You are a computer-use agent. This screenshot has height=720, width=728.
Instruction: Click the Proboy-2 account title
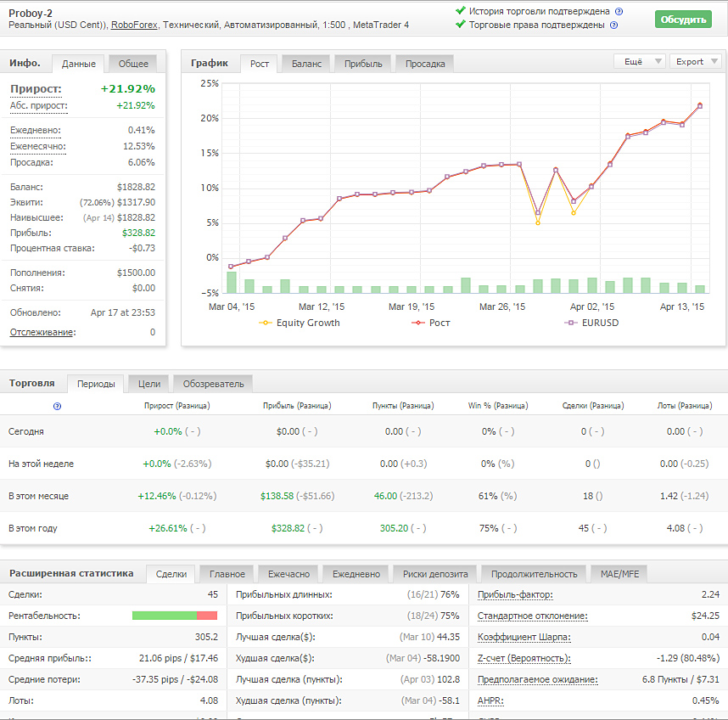pyautogui.click(x=31, y=14)
